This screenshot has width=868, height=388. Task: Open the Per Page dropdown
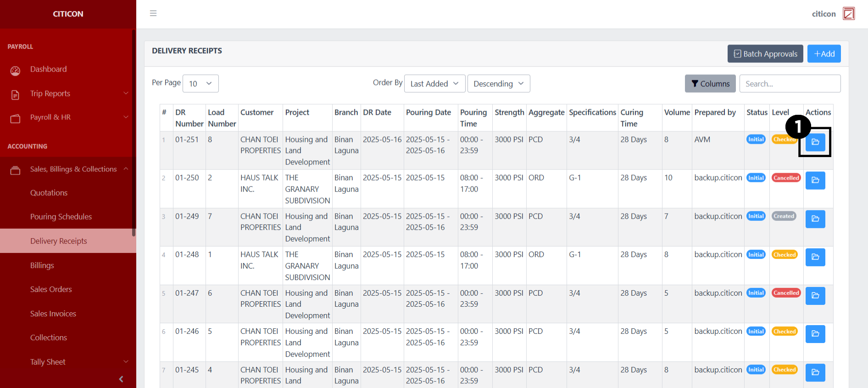point(200,84)
